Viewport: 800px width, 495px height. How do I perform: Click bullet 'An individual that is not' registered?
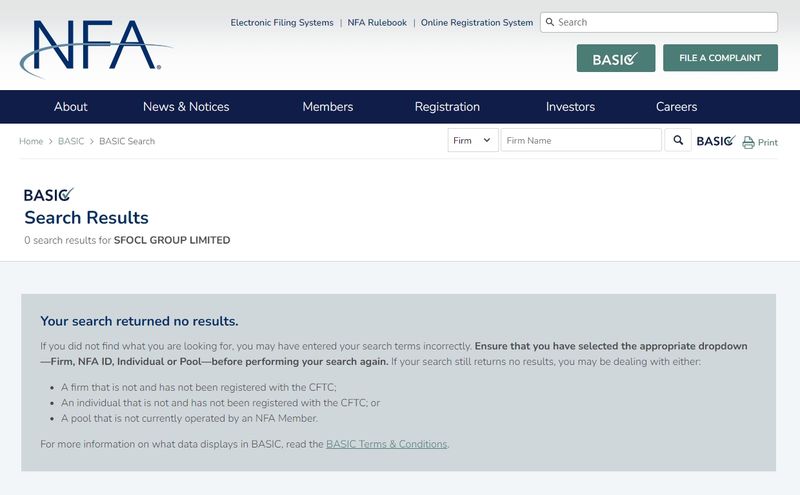point(220,403)
